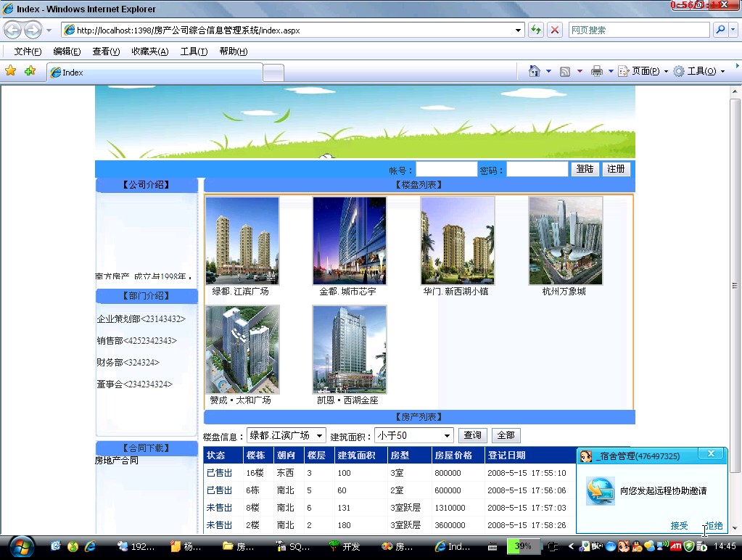
Task: Click the IE Forward navigation arrow
Action: tap(33, 30)
